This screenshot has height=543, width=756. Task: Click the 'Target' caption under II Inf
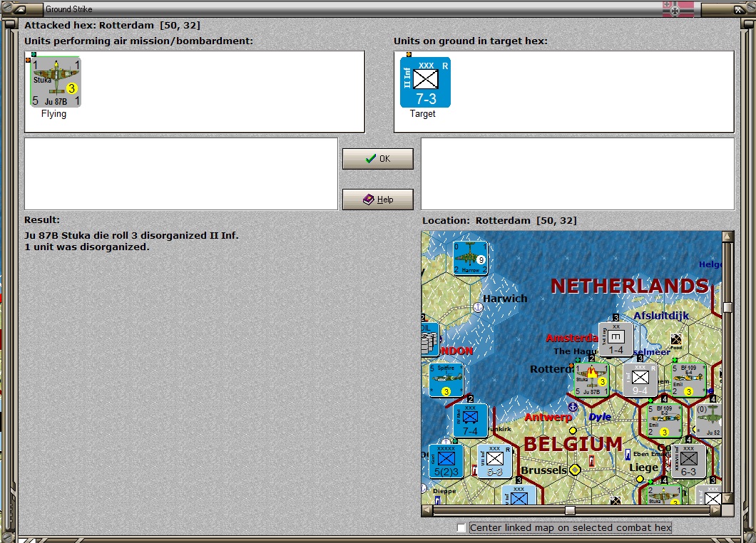coord(422,114)
